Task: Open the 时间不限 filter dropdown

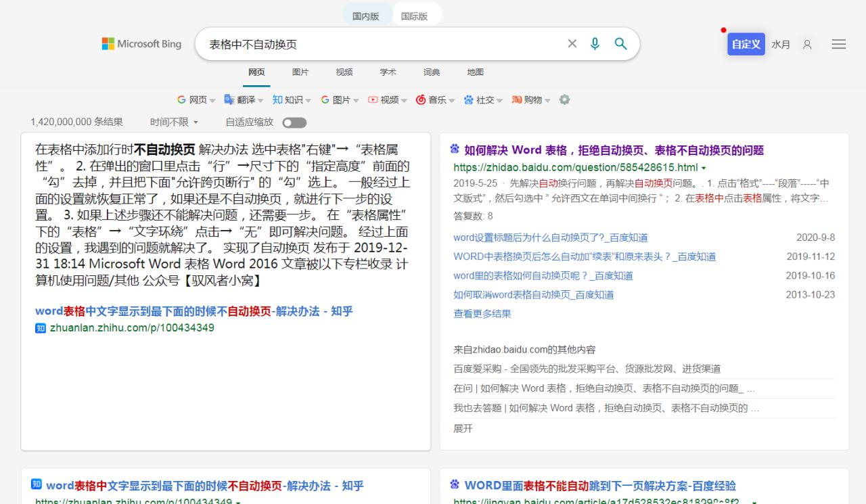Action: pos(175,122)
